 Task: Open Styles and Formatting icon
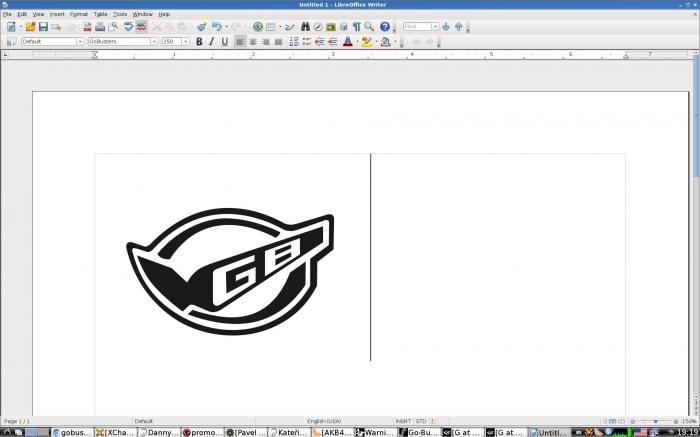click(x=12, y=42)
